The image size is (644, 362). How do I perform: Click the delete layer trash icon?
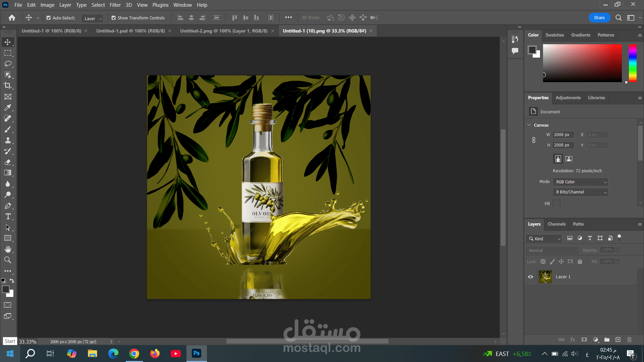click(x=629, y=340)
